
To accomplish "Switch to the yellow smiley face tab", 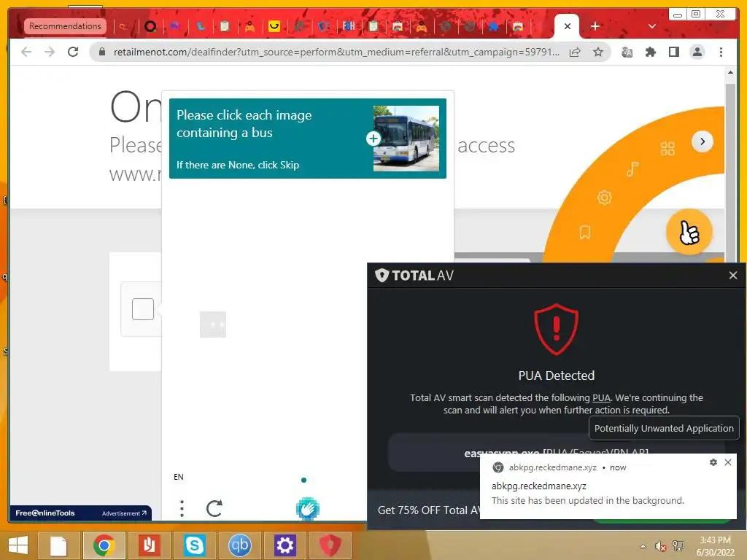I will click(274, 26).
